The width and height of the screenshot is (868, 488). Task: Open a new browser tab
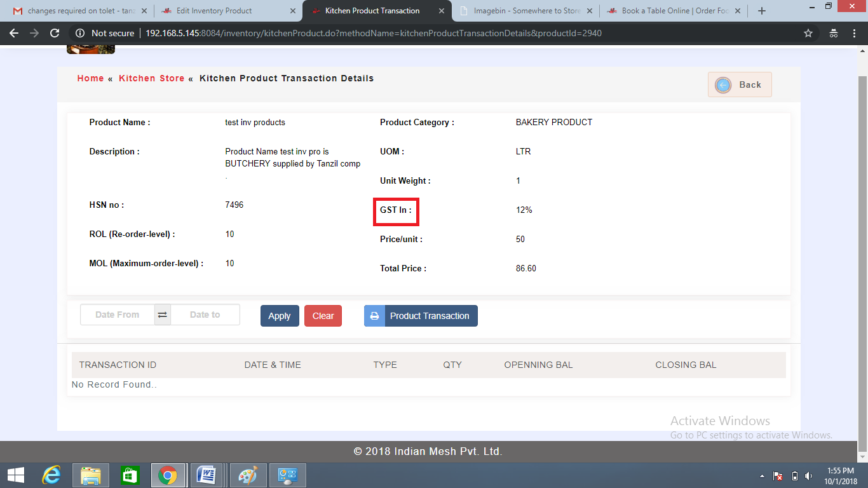pyautogui.click(x=762, y=11)
